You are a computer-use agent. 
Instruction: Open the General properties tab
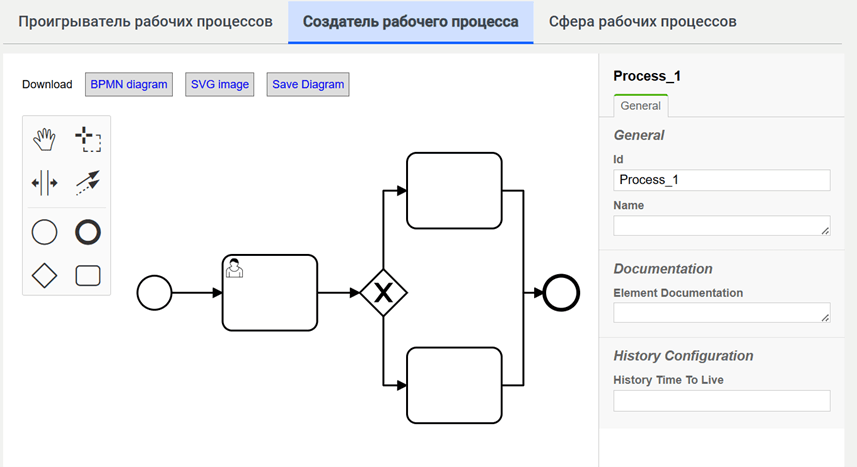pos(641,106)
